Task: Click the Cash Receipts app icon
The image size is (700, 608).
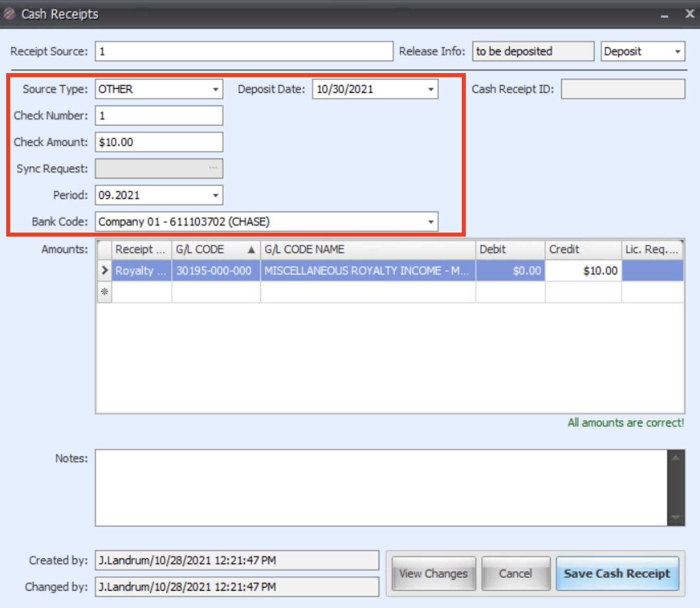Action: click(9, 14)
